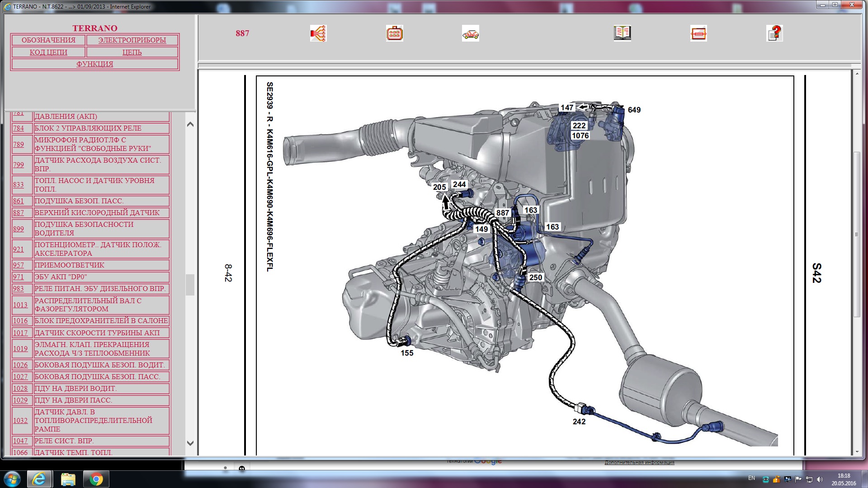The width and height of the screenshot is (868, 488).
Task: Open component code 833 link
Action: pyautogui.click(x=19, y=185)
